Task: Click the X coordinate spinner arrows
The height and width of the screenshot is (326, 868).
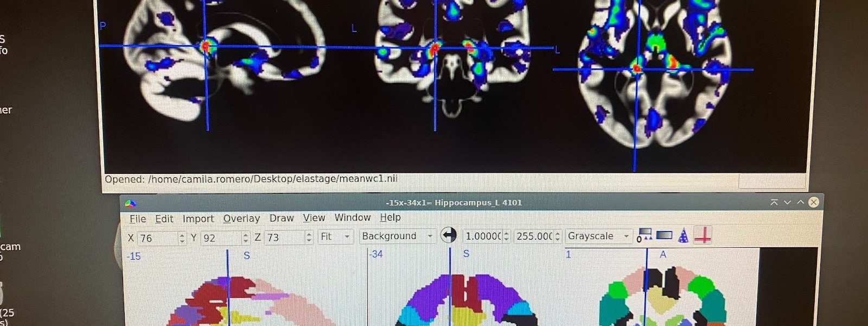Action: pos(182,238)
